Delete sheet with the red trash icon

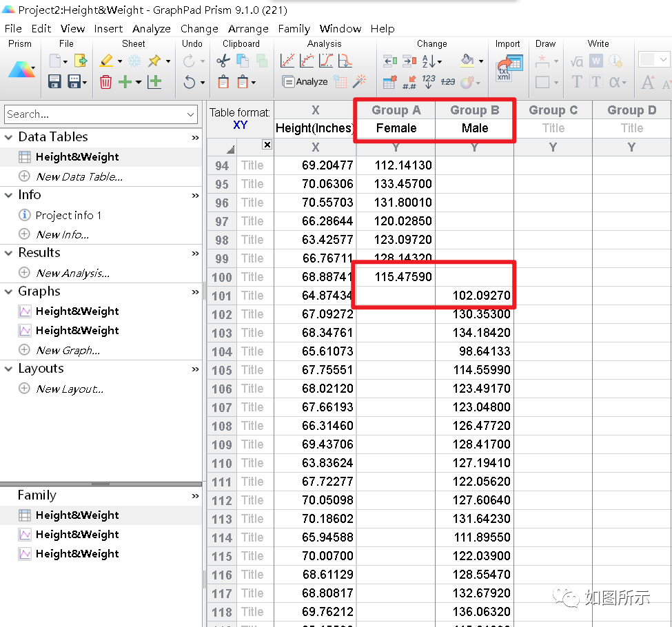click(x=105, y=81)
